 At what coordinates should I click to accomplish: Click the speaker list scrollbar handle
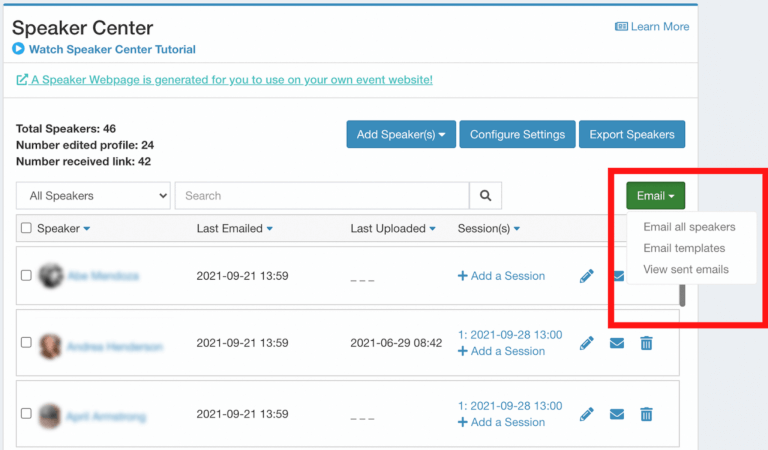pos(683,293)
